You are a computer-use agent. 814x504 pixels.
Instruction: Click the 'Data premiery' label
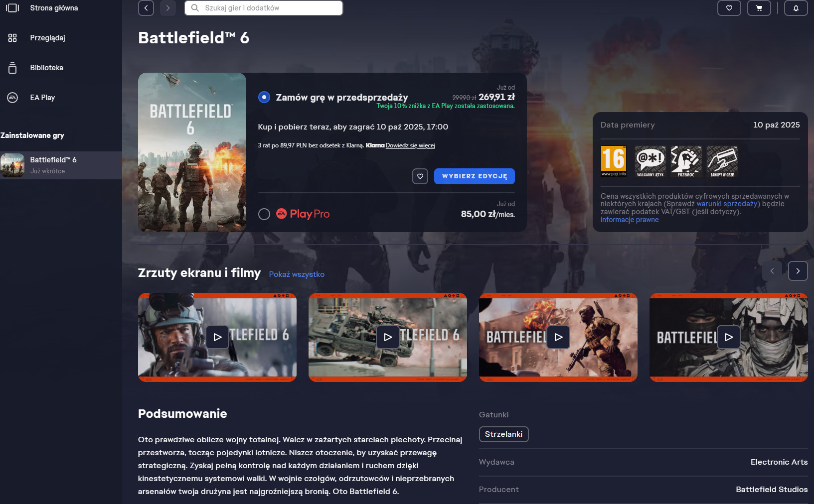pos(628,125)
